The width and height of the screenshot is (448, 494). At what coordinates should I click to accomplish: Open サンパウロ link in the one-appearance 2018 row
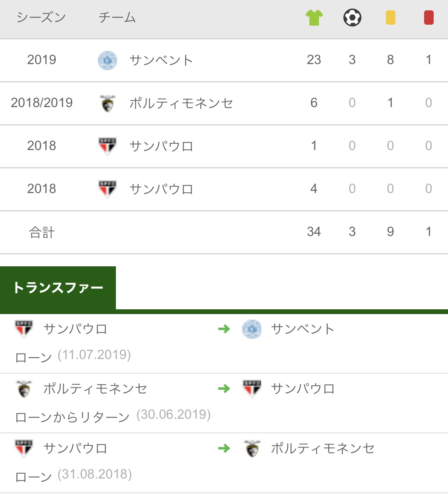point(161,146)
